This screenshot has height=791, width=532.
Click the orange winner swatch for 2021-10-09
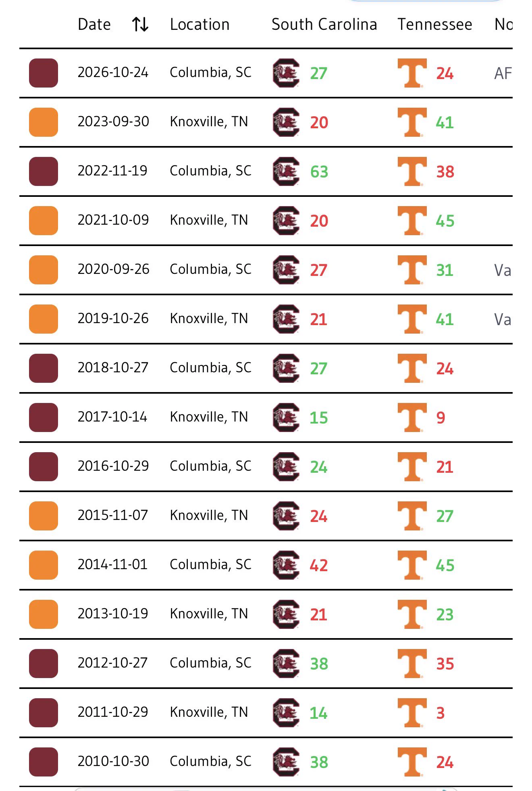pyautogui.click(x=44, y=221)
